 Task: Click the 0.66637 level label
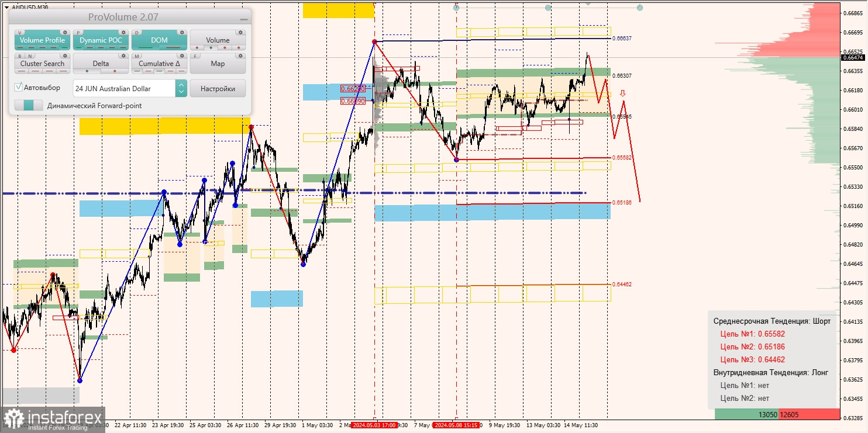[622, 38]
